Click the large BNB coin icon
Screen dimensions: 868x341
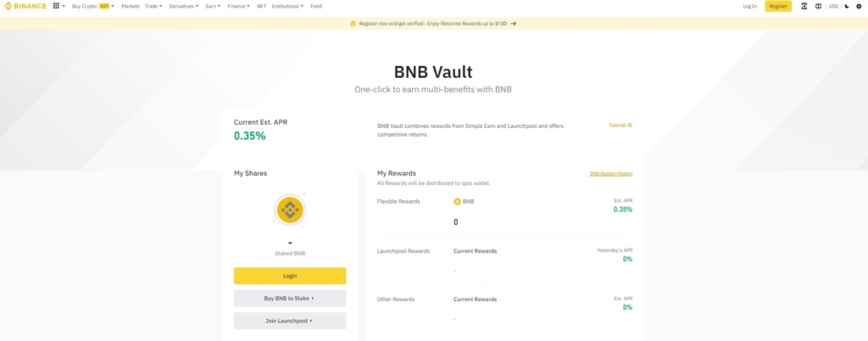[290, 210]
